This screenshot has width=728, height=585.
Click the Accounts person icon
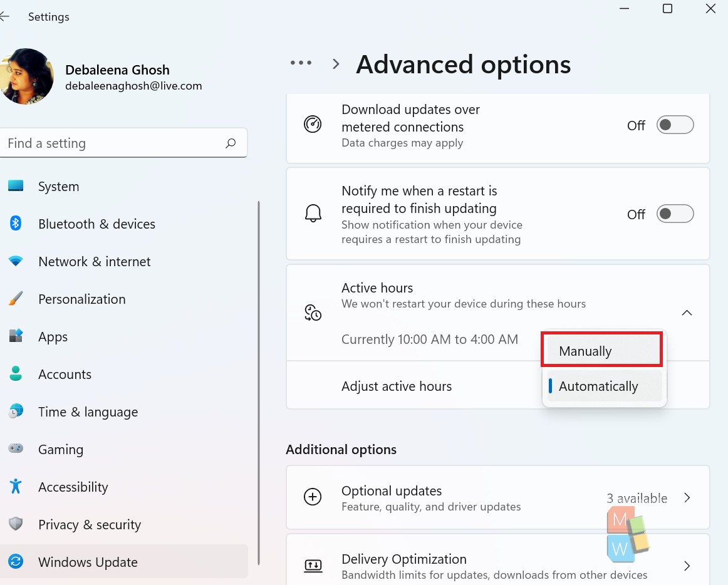click(16, 374)
